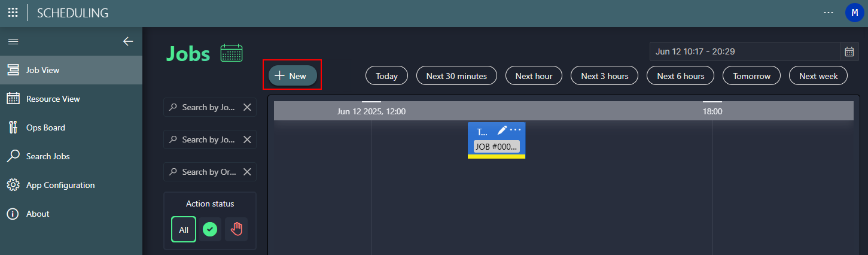This screenshot has width=868, height=255.
Task: Click the App Configuration gear icon
Action: 13,185
